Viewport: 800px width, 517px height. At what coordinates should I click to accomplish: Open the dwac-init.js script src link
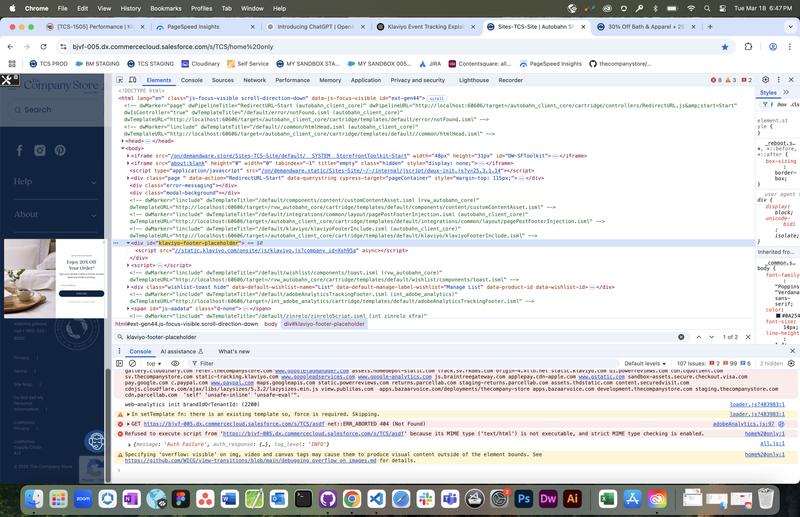click(381, 170)
